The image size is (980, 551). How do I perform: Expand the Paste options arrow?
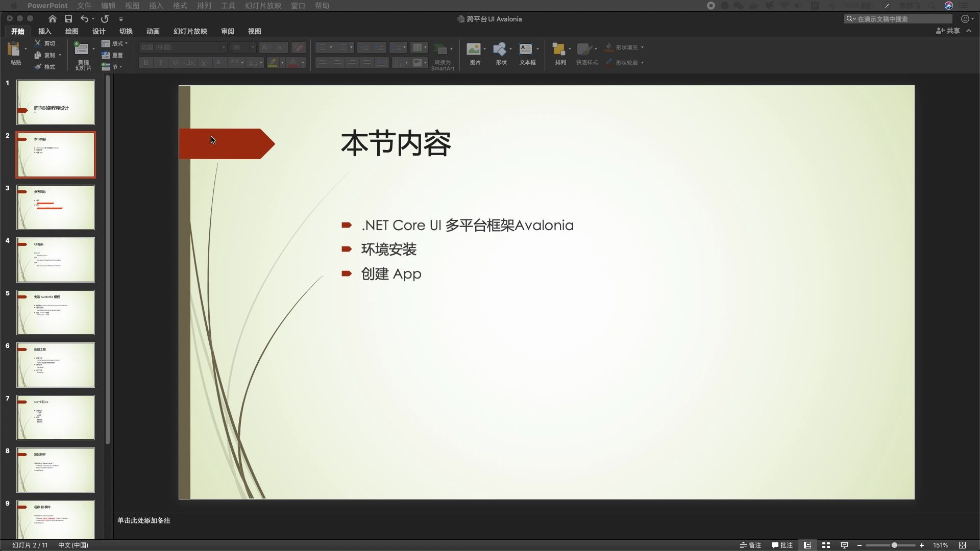point(26,49)
